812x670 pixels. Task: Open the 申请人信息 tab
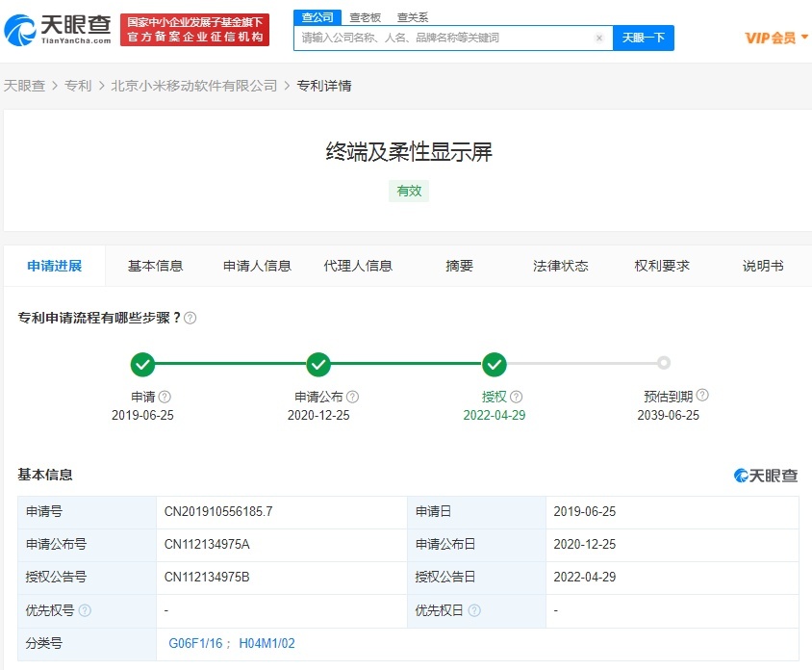pos(258,266)
